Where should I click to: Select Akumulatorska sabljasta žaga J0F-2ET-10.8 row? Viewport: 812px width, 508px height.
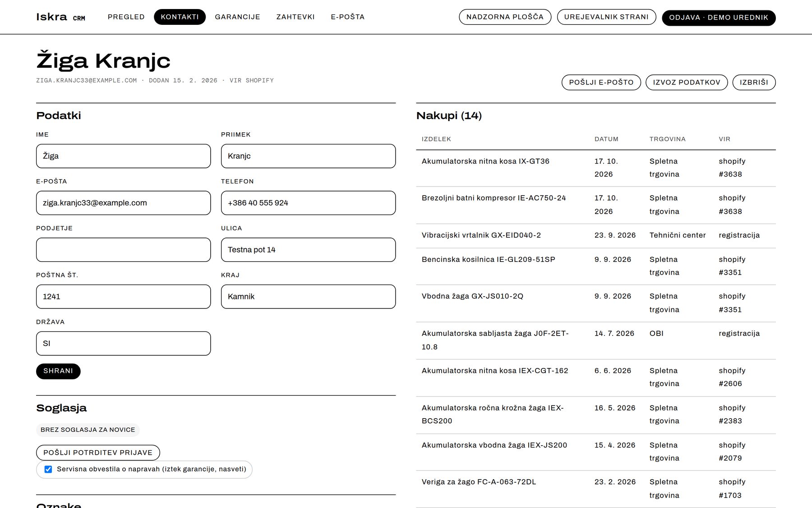pyautogui.click(x=596, y=340)
